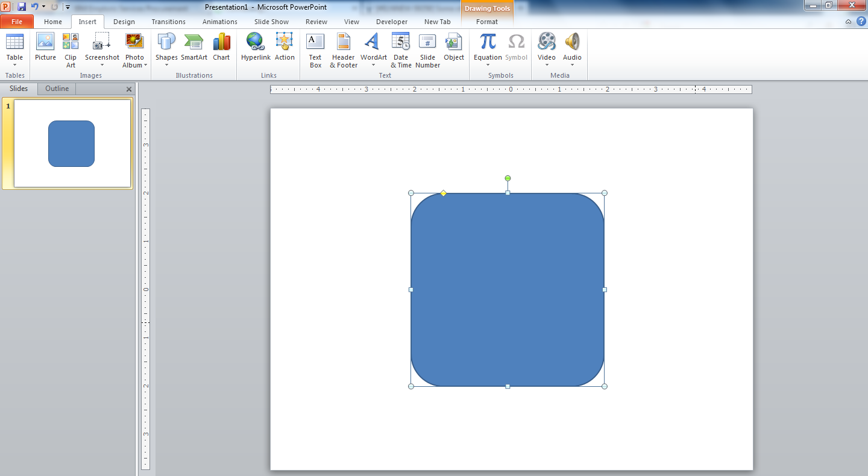This screenshot has height=476, width=868.
Task: Open the Shapes gallery
Action: tap(166, 49)
